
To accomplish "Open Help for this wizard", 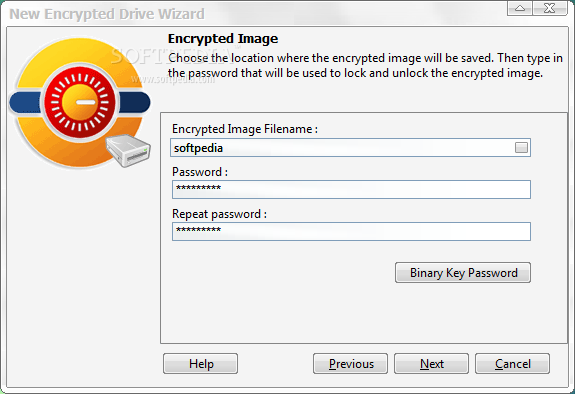I will point(200,364).
